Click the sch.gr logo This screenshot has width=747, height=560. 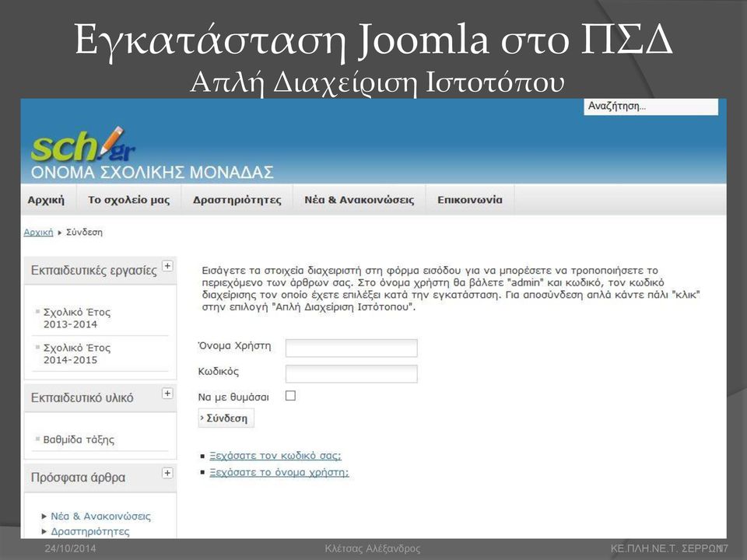[83, 145]
